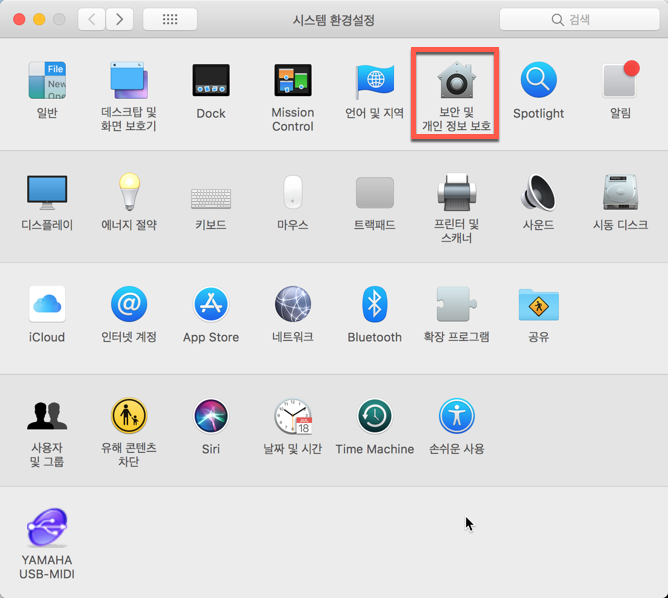Go back with the left arrow button
The width and height of the screenshot is (668, 598).
pos(91,19)
